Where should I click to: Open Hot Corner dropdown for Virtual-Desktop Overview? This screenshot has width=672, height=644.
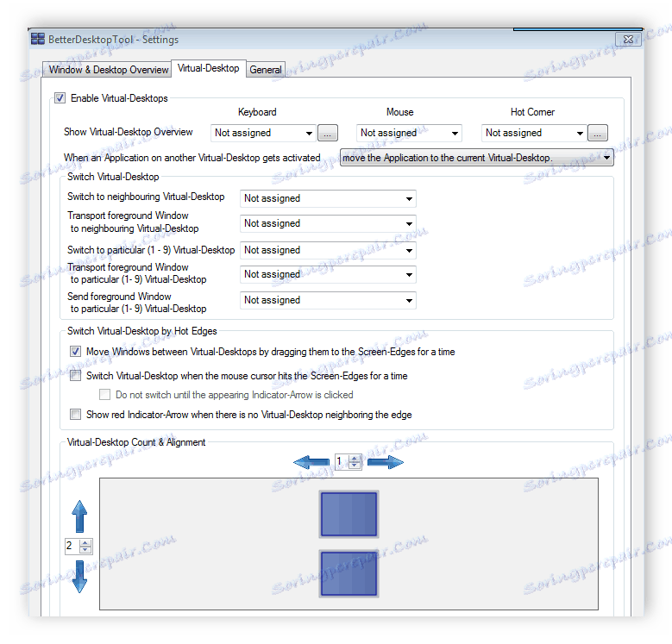point(534,133)
